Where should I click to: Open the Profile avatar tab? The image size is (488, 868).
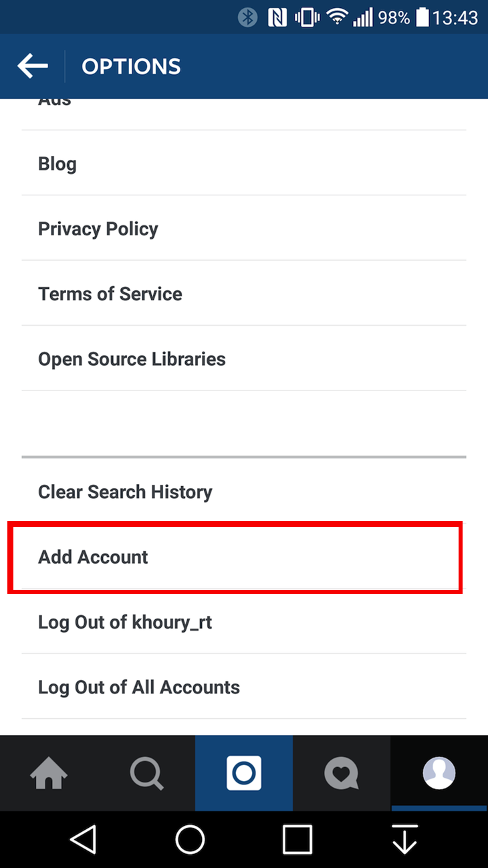point(439,774)
